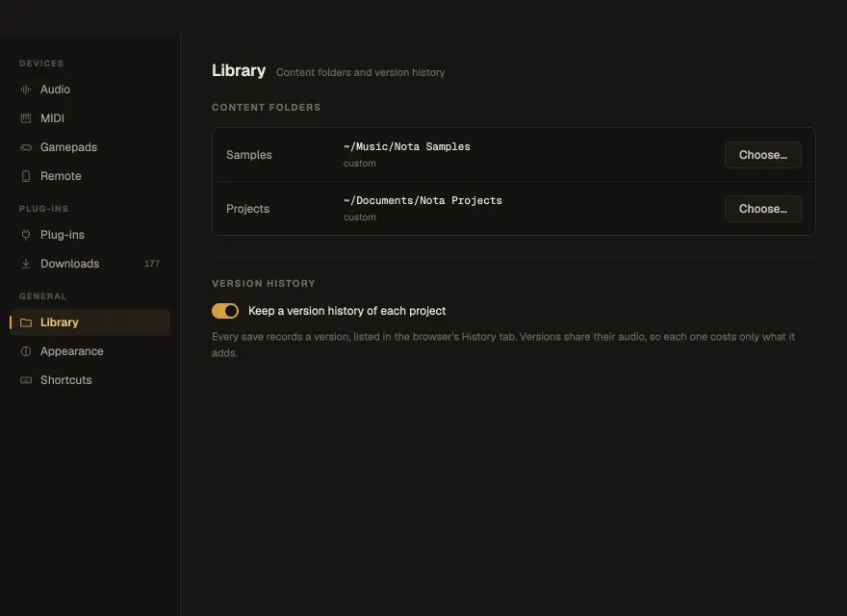Open the Plug-ins section
This screenshot has width=847, height=616.
point(90,235)
